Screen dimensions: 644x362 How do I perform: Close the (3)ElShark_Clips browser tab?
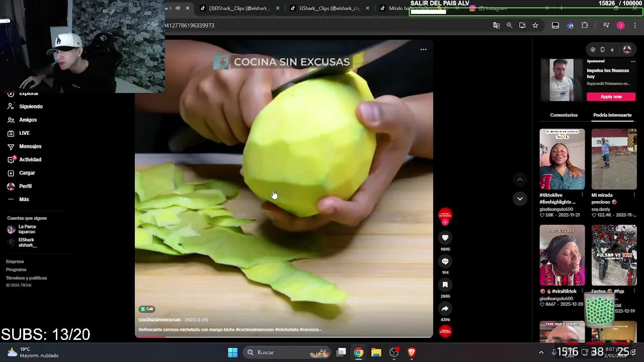(x=277, y=8)
